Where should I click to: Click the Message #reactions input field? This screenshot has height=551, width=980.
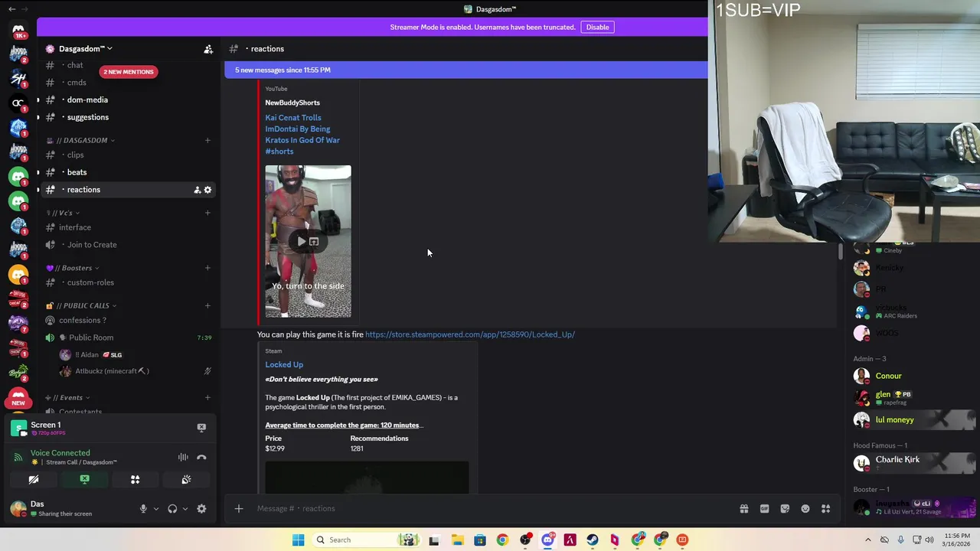pyautogui.click(x=490, y=508)
